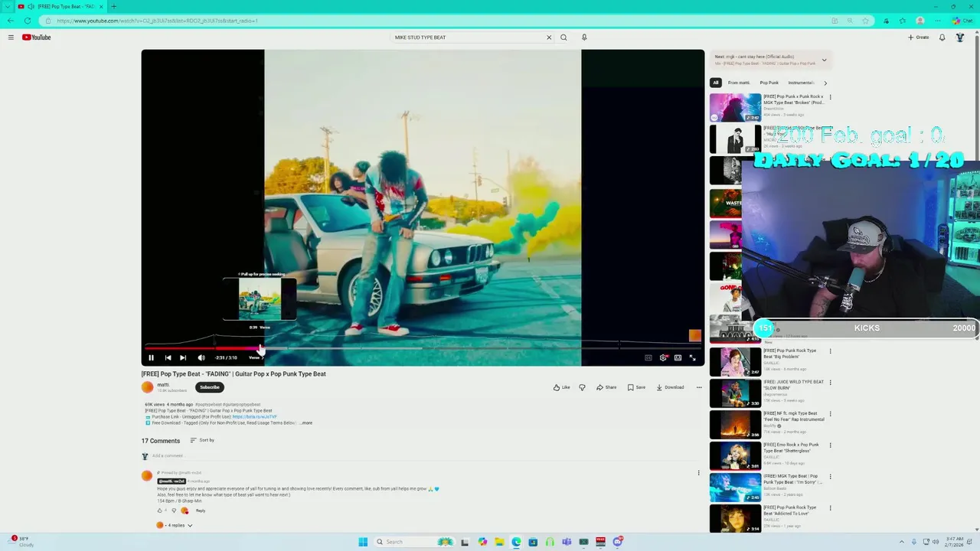The height and width of the screenshot is (551, 980).
Task: Open the "Shatterglass" Emo Rock video
Action: 791,447
